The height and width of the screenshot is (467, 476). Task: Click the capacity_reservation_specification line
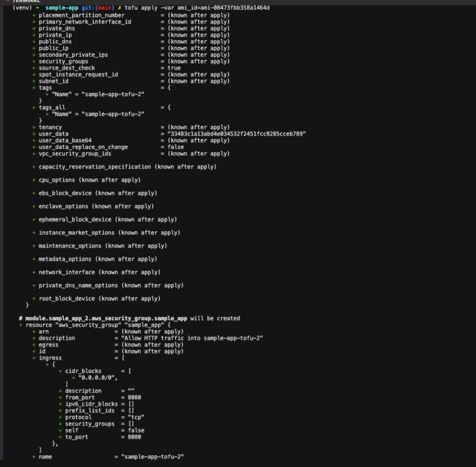pos(127,167)
